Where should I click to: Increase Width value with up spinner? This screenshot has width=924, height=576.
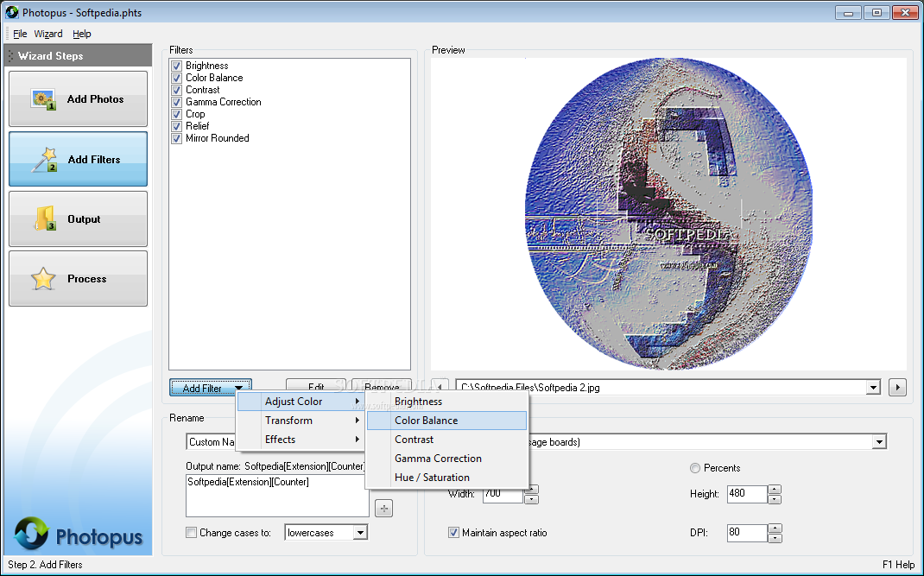pos(532,490)
